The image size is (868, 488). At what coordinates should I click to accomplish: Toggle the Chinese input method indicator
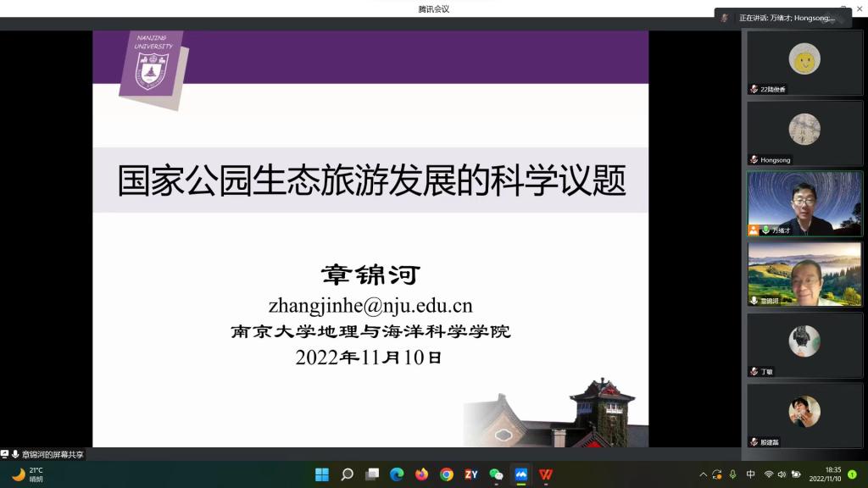point(750,474)
